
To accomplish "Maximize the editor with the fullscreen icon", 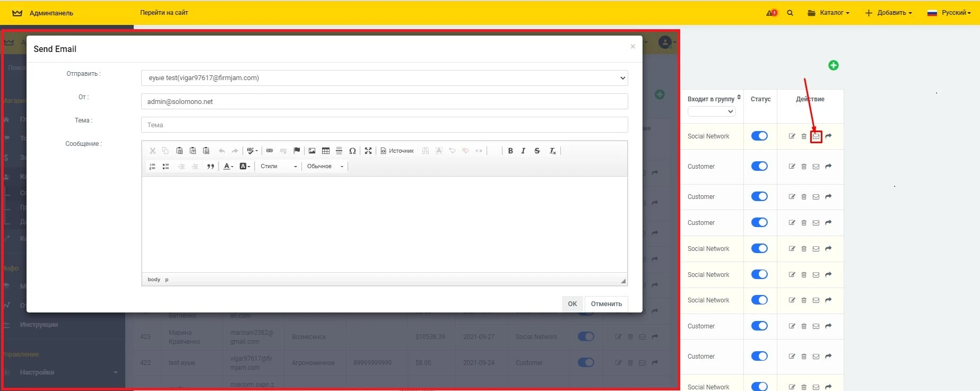I will click(368, 151).
